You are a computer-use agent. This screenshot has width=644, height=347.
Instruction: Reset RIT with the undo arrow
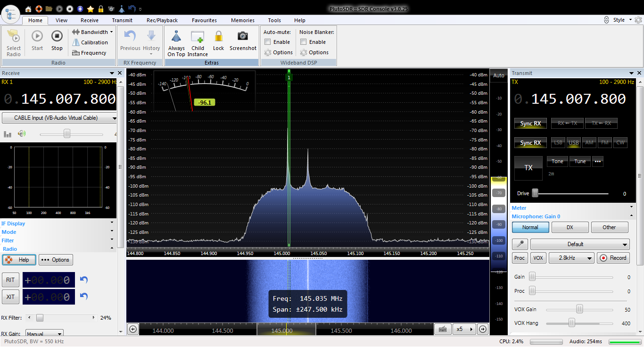[x=84, y=280]
